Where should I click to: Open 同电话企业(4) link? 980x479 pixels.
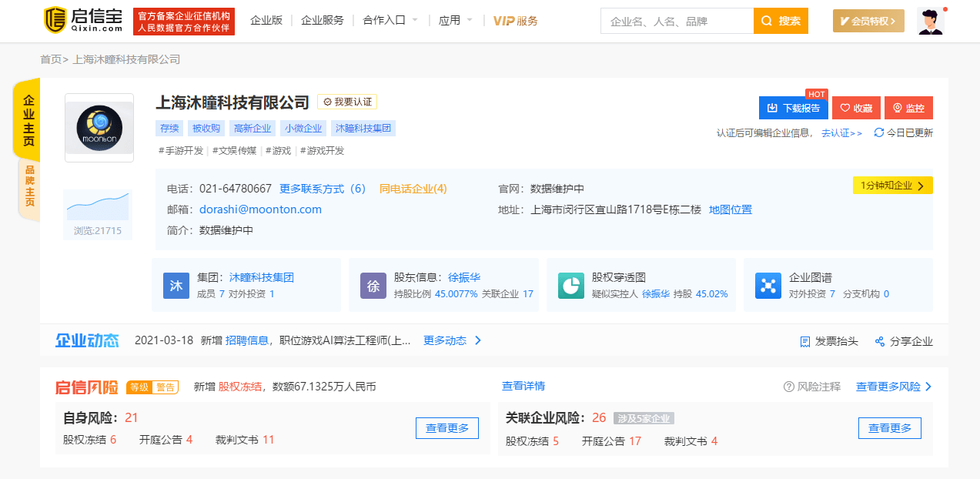[x=413, y=189]
